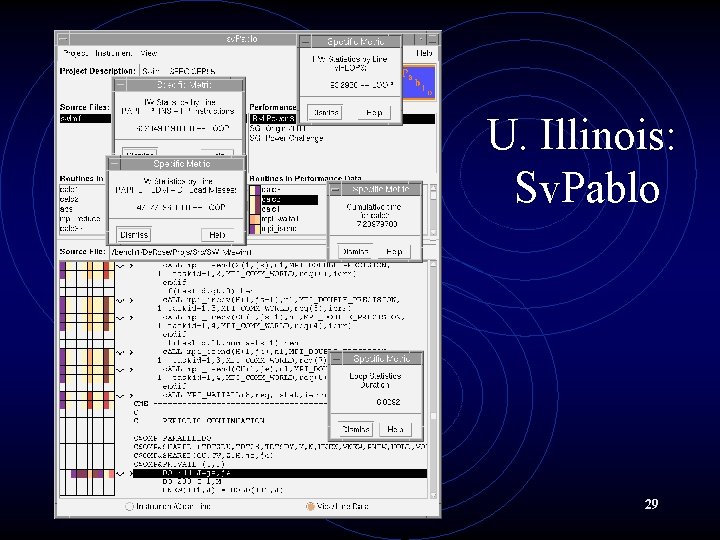Viewport: 720px width, 540px height.
Task: Click color cells beside mpi_isend routine
Action: [x=254, y=229]
